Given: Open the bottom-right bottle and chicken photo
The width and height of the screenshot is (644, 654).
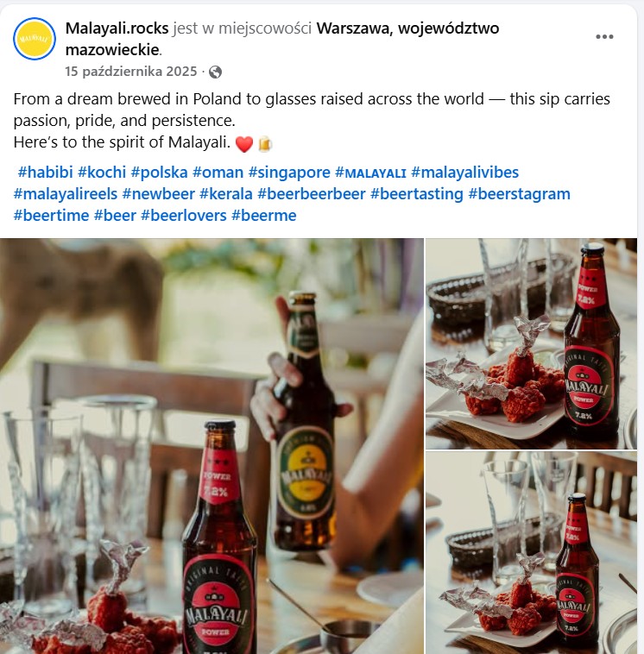Looking at the screenshot, I should coord(531,553).
